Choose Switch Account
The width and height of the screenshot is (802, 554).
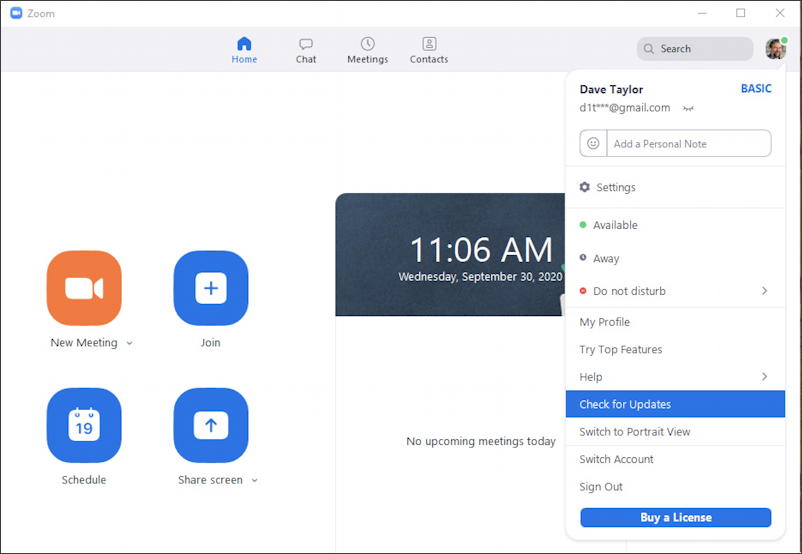click(x=675, y=459)
